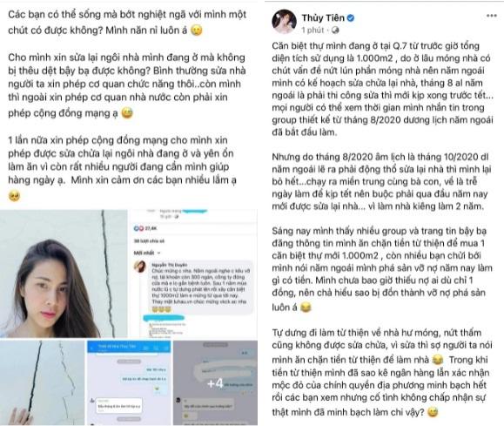Image resolution: width=504 pixels, height=426 pixels.
Task: Click the paragraph starting 'Căn biệt thự mình'
Action: pos(382,89)
